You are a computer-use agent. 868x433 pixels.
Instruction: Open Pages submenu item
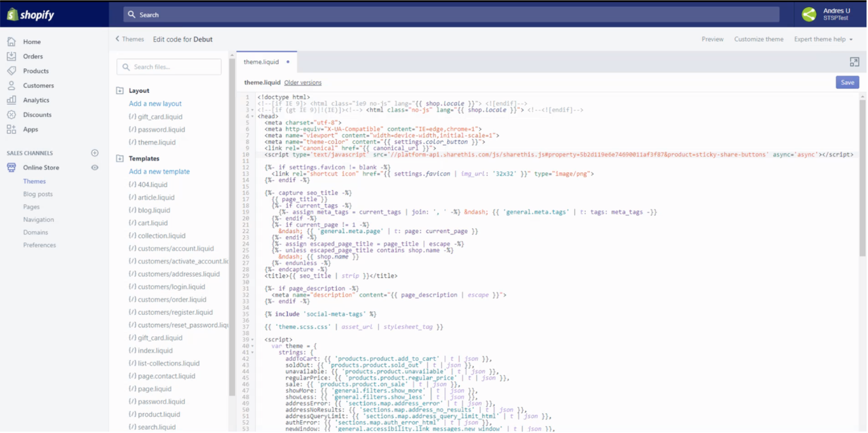[x=31, y=207]
